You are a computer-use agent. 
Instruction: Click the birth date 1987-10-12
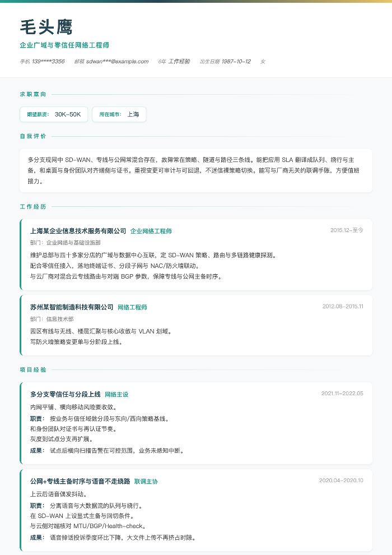pyautogui.click(x=236, y=62)
